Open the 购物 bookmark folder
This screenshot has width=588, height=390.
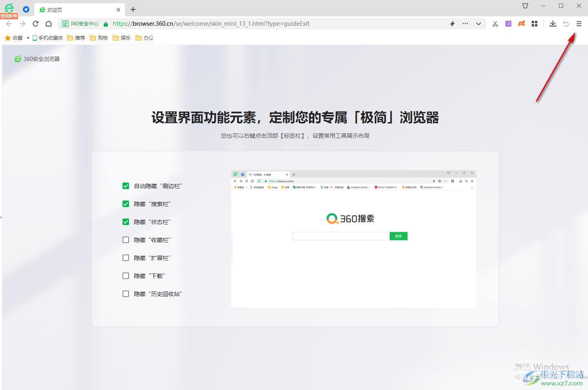pos(99,38)
